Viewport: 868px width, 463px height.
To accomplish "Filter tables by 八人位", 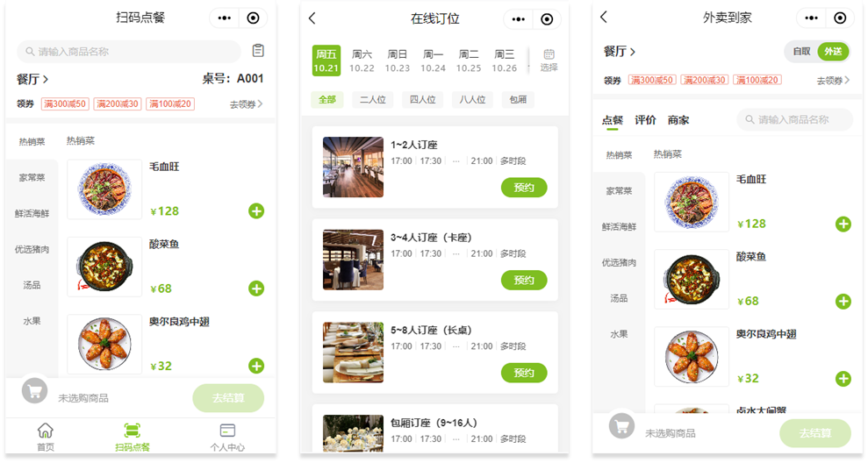I will pyautogui.click(x=472, y=100).
